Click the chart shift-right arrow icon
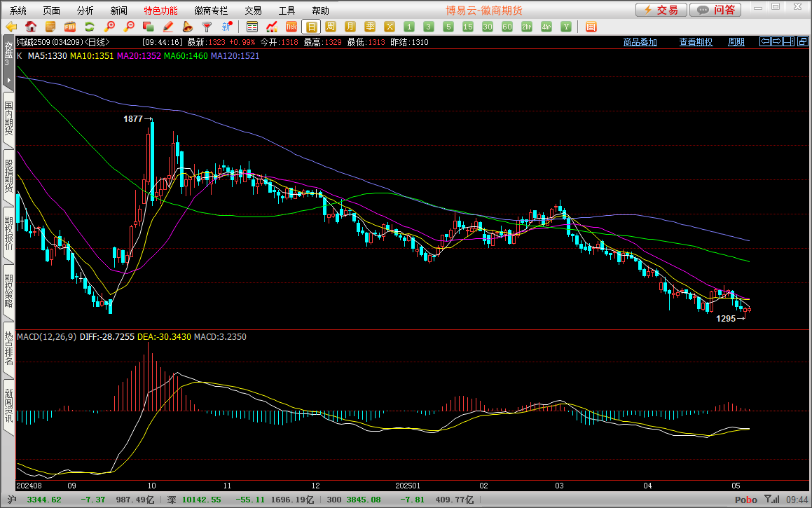 (777, 41)
